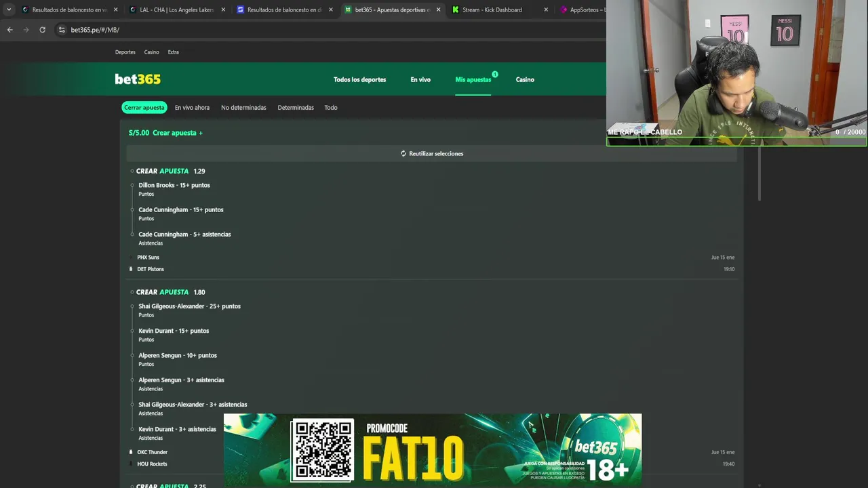Image resolution: width=868 pixels, height=488 pixels.
Task: Switch to Stream - Kick Dashboard tab
Action: tap(500, 9)
